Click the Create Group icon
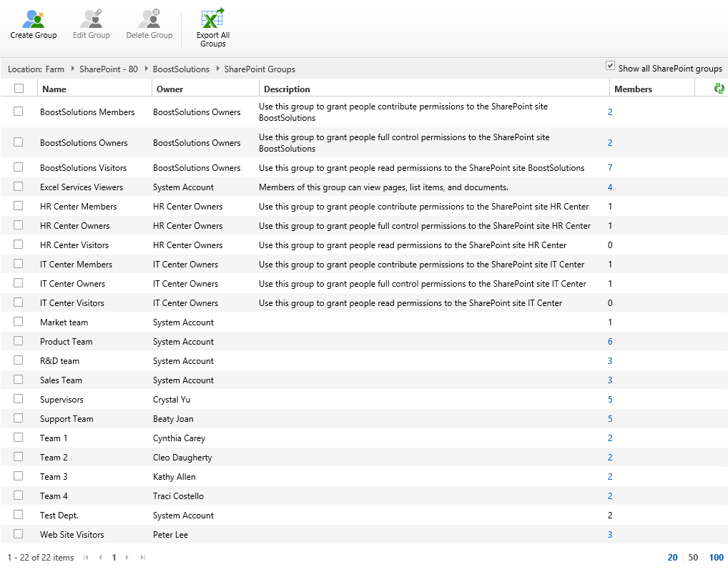The height and width of the screenshot is (572, 728). click(33, 19)
